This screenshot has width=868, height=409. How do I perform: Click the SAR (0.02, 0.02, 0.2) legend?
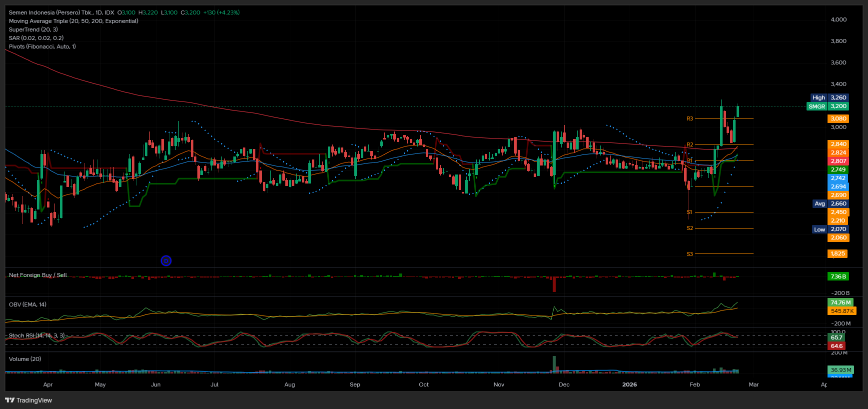tap(36, 38)
